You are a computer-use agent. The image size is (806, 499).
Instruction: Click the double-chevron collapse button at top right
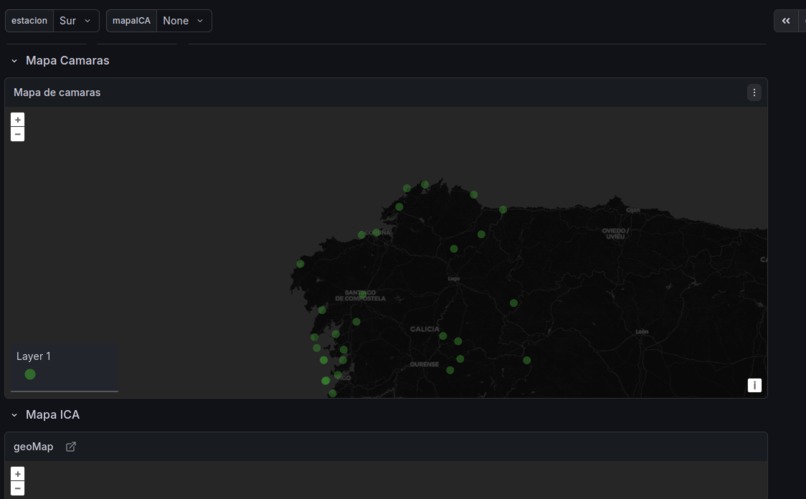785,21
